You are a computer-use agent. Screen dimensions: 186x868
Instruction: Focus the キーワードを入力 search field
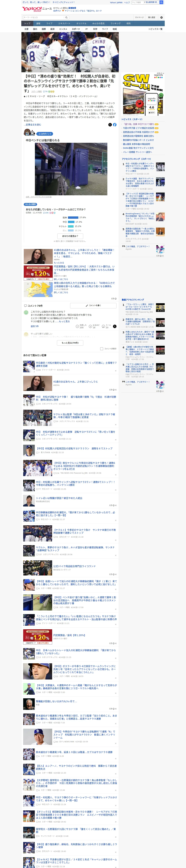pyautogui.click(x=44, y=18)
